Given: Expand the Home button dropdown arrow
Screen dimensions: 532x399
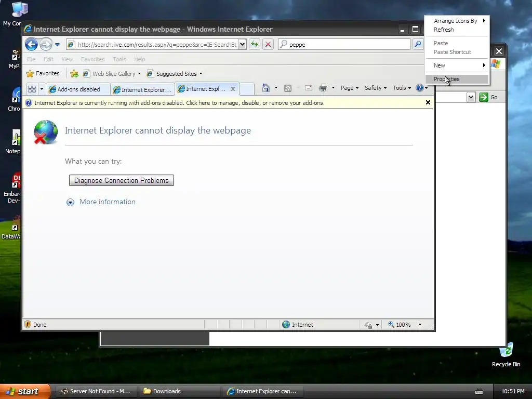Looking at the screenshot, I should 276,88.
